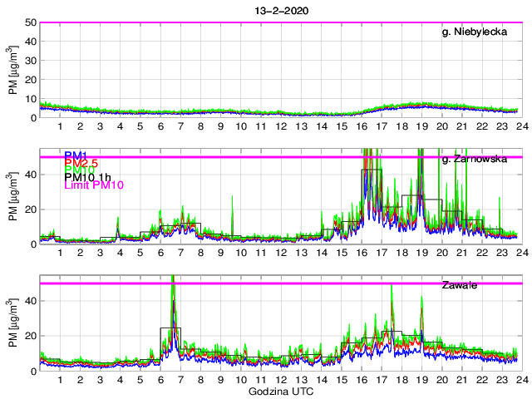Click the date title 13-2-2020
532x399 pixels.
click(279, 8)
